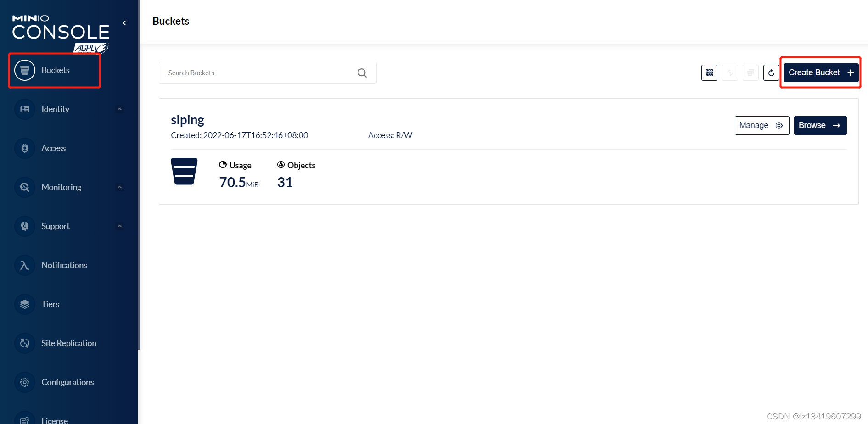The width and height of the screenshot is (868, 424).
Task: Click the Objects count icon
Action: 281,165
